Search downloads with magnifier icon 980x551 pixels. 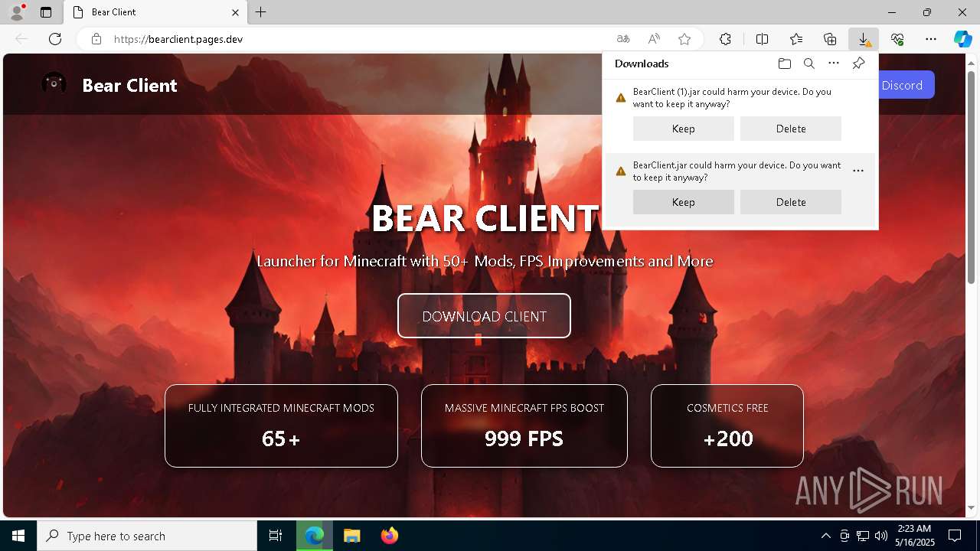[x=809, y=64]
